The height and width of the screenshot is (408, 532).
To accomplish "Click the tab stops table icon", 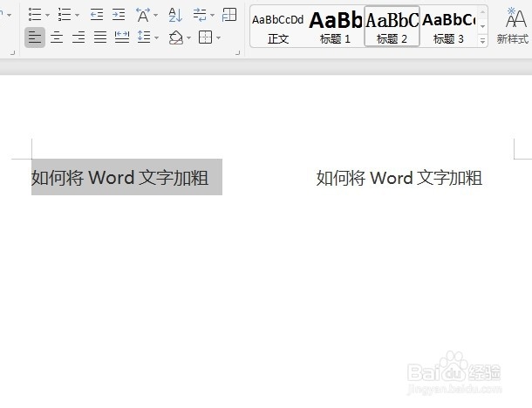I will click(x=229, y=15).
